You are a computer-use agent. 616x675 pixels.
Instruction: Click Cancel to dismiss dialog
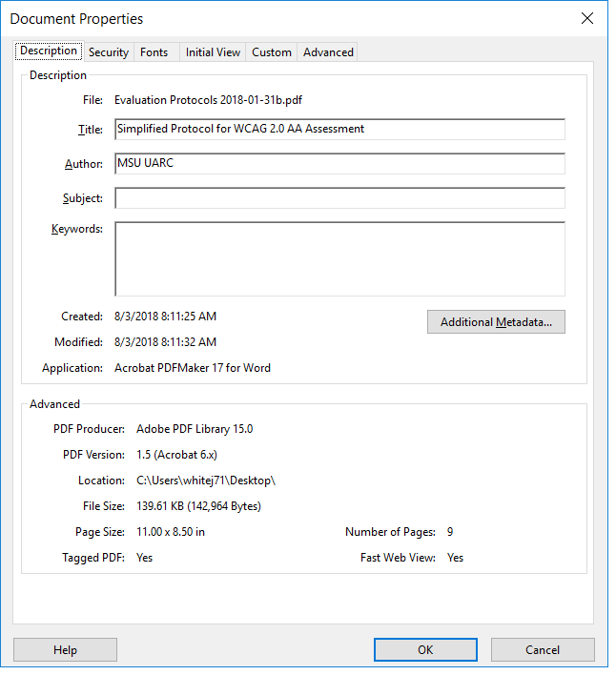pos(543,649)
